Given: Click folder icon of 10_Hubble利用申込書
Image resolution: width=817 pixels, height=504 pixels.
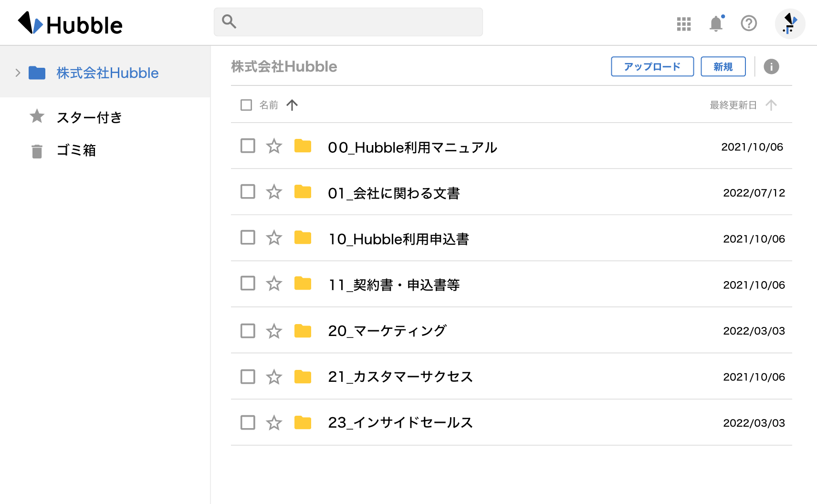Looking at the screenshot, I should (x=303, y=237).
